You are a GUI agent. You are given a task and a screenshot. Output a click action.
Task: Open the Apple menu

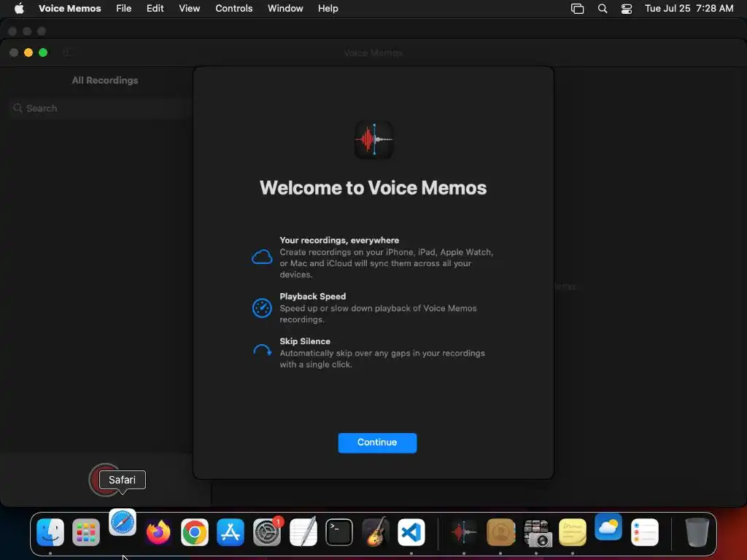coord(19,8)
